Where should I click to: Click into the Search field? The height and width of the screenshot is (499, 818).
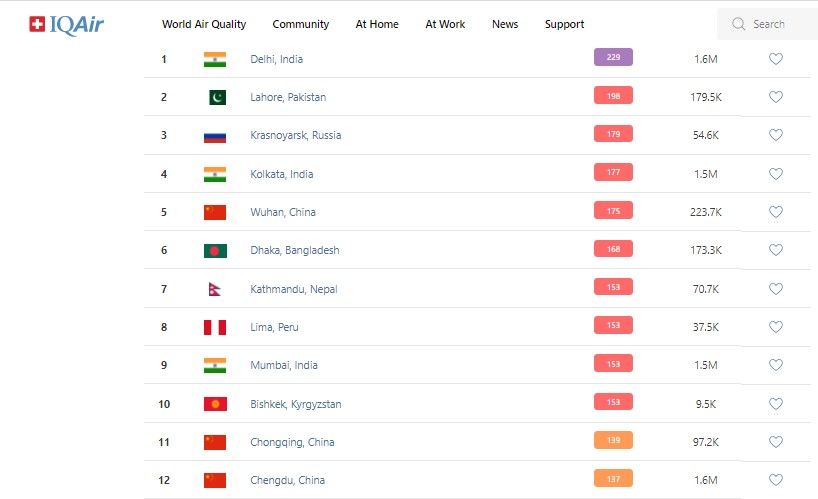coord(776,24)
